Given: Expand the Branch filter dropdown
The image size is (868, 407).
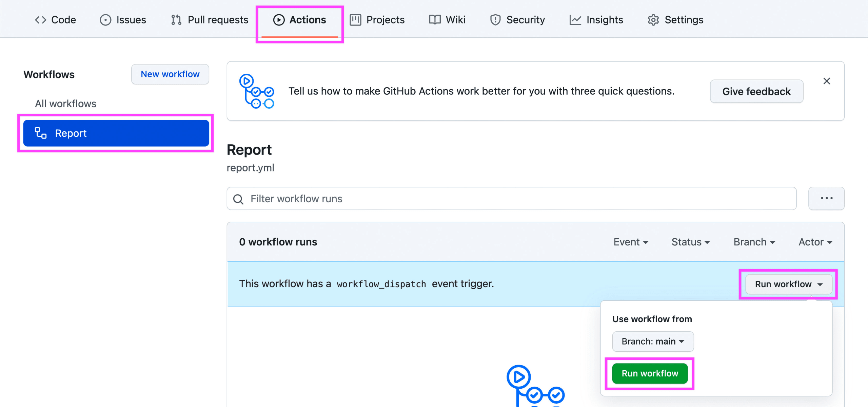Looking at the screenshot, I should (x=754, y=242).
